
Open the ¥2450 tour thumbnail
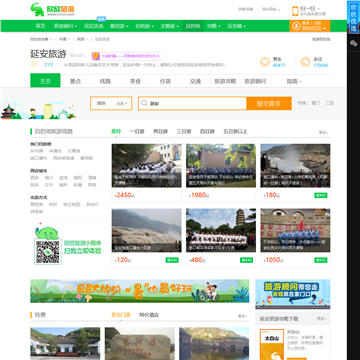pos(147,166)
